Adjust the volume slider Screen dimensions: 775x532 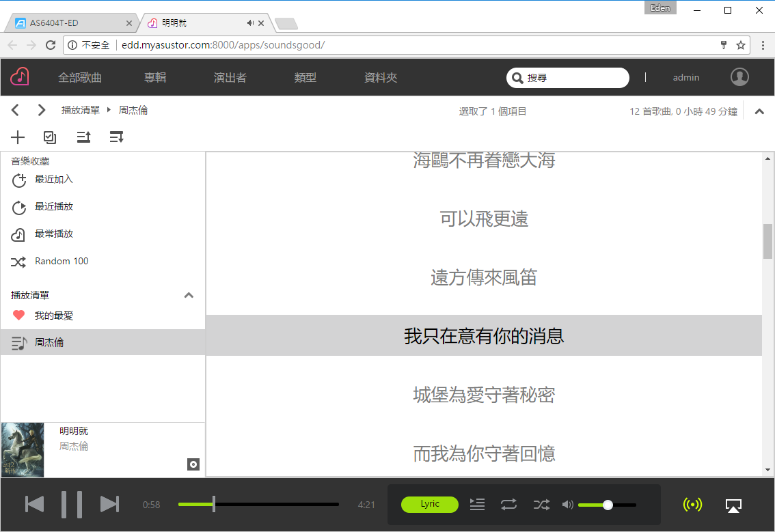pyautogui.click(x=607, y=504)
